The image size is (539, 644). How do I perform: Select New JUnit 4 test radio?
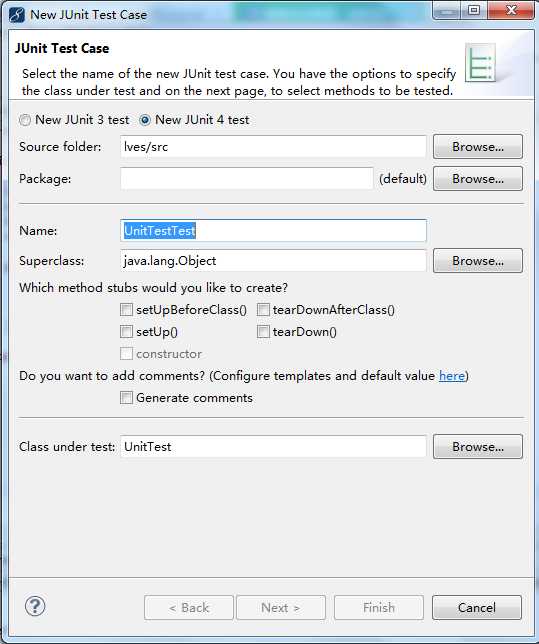(145, 120)
